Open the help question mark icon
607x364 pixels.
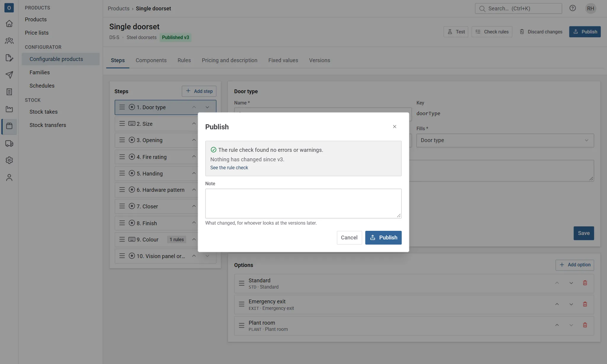[x=572, y=8]
